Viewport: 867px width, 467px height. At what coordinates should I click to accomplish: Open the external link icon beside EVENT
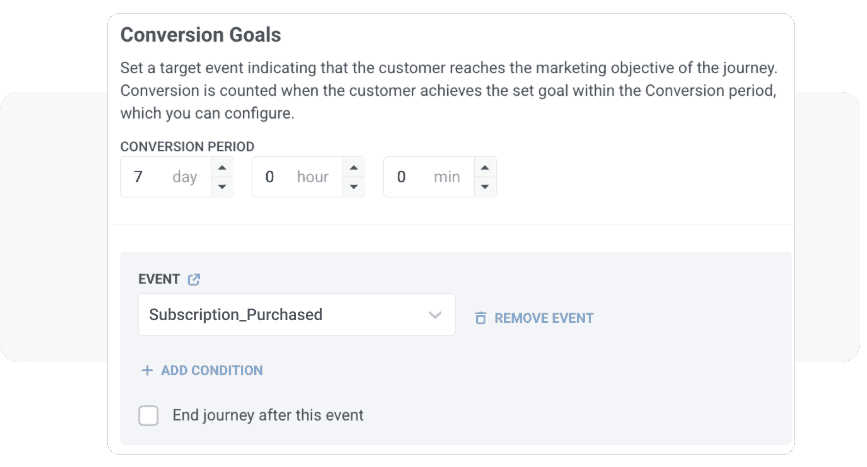coord(194,280)
